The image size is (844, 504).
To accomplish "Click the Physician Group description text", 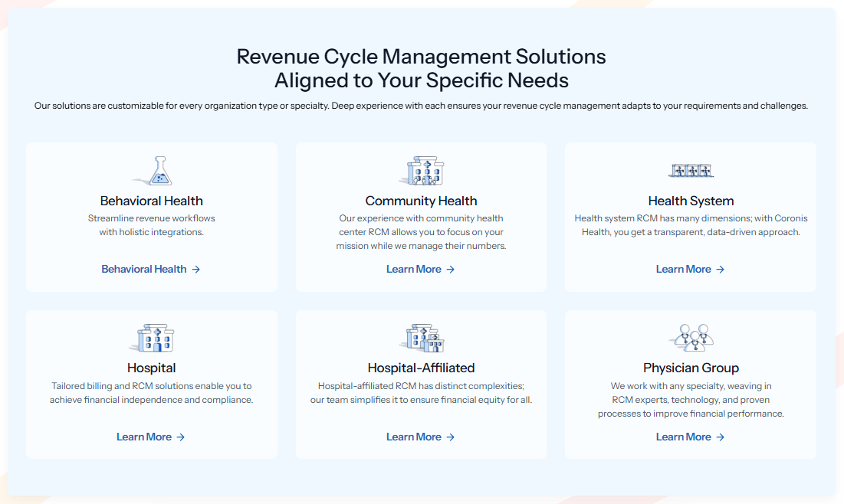I will 691,400.
